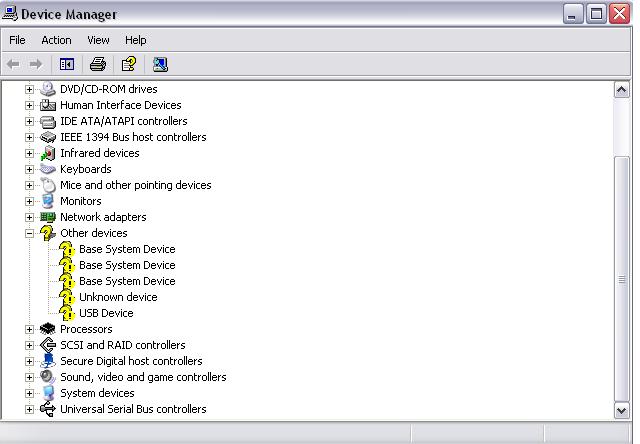
Task: Open the Properties help toolbar icon
Action: pos(129,64)
